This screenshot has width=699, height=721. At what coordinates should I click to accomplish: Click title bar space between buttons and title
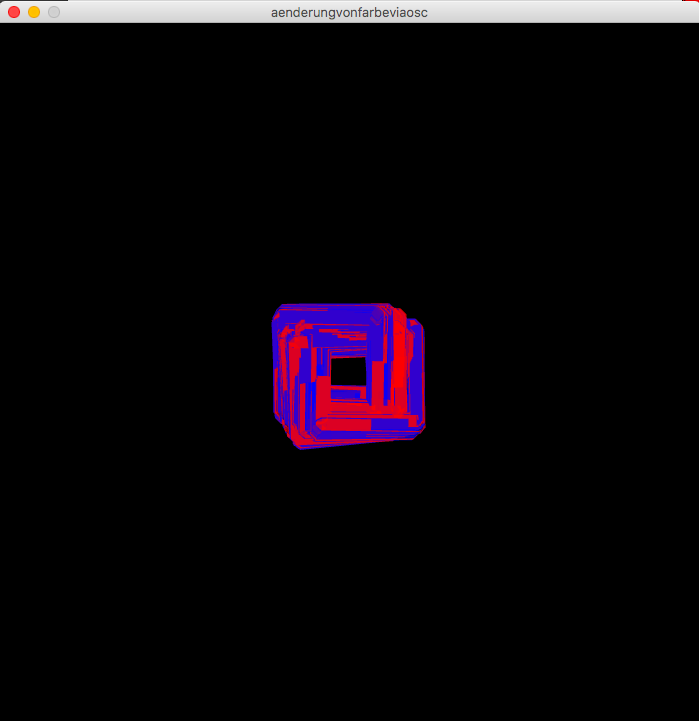pos(160,12)
